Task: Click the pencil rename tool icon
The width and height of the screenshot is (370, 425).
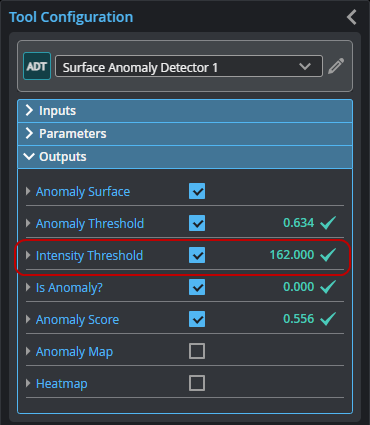Action: [336, 66]
